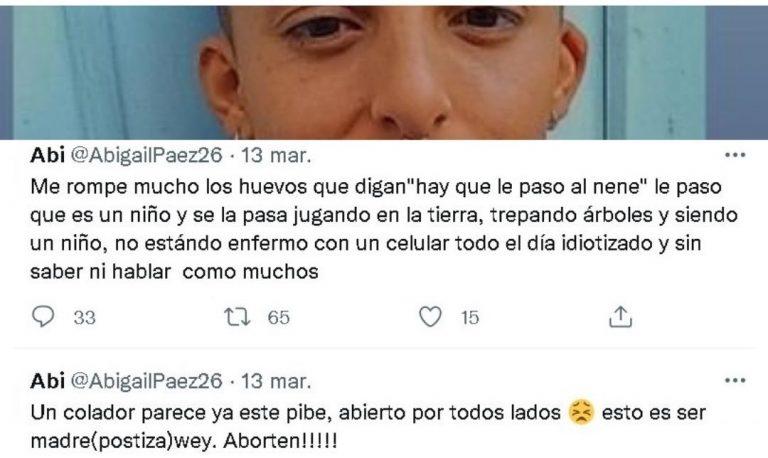The image size is (768, 458).
Task: View the 65 retweets count
Action: 279,318
